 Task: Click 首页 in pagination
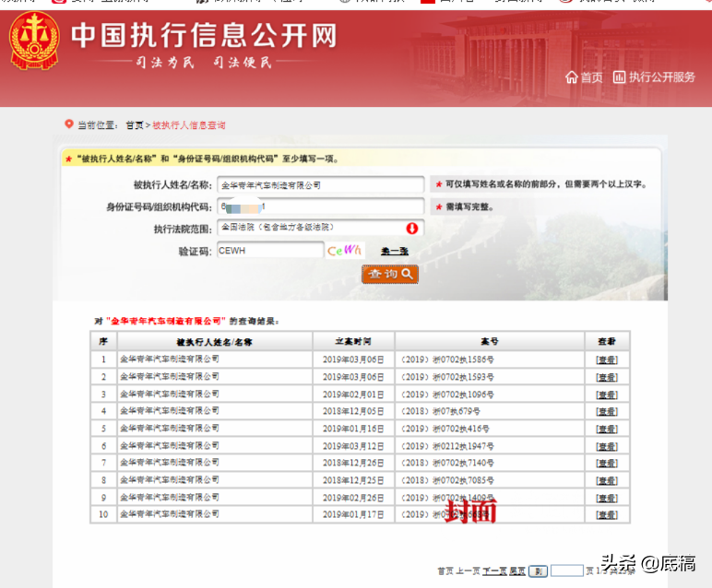coord(445,571)
